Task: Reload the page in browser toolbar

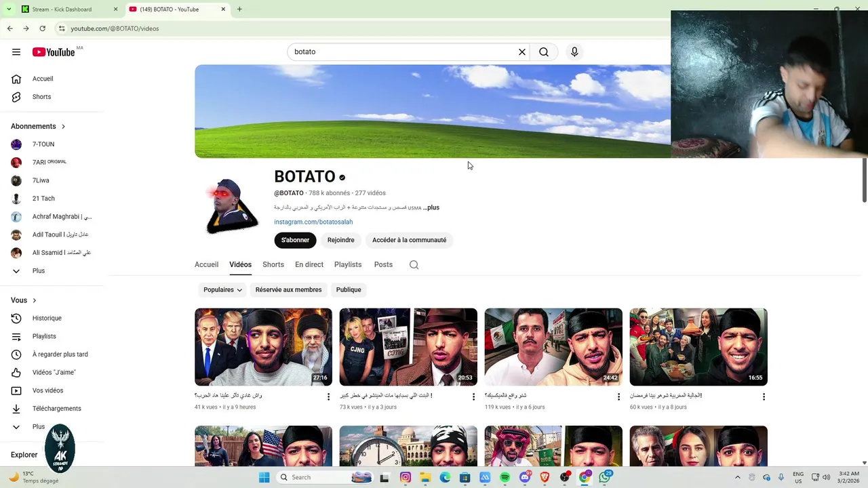Action: coord(42,28)
